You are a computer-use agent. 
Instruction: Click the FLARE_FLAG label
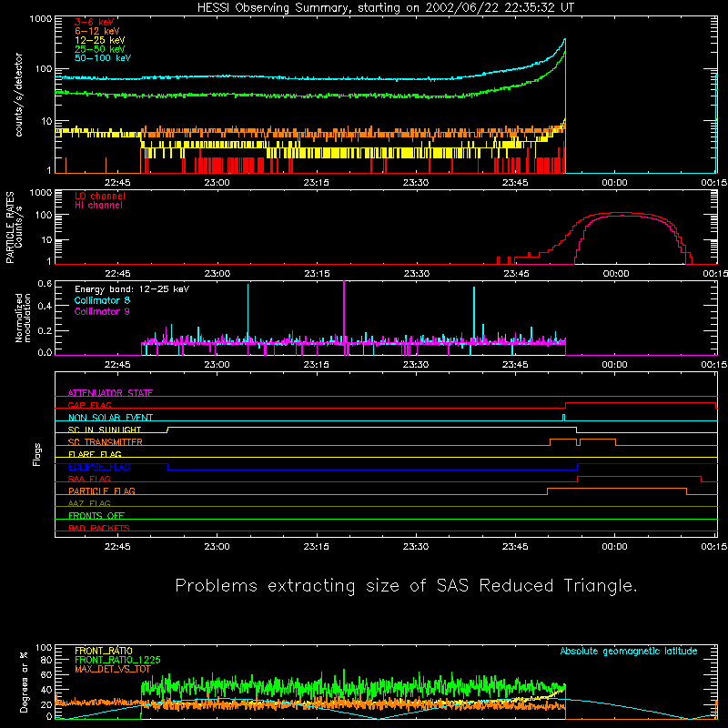[x=95, y=454]
